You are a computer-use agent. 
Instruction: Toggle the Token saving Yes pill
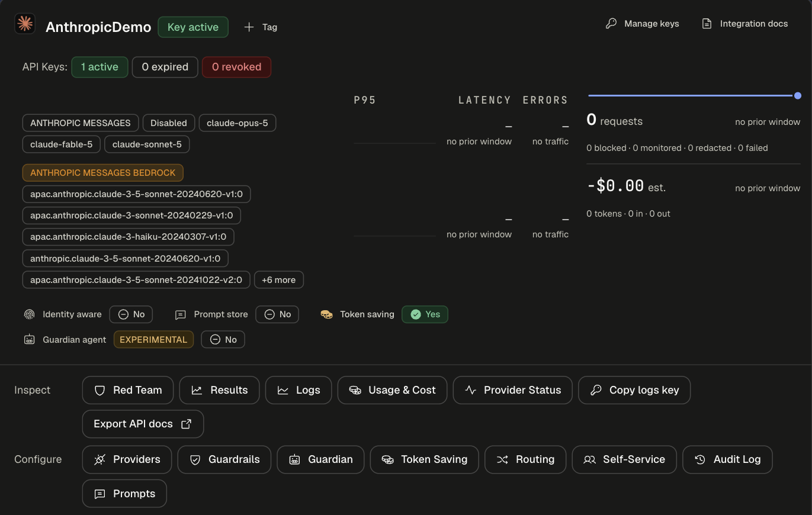(425, 314)
